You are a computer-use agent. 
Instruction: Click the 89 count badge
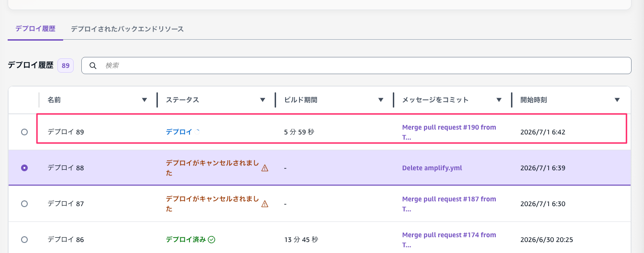66,66
